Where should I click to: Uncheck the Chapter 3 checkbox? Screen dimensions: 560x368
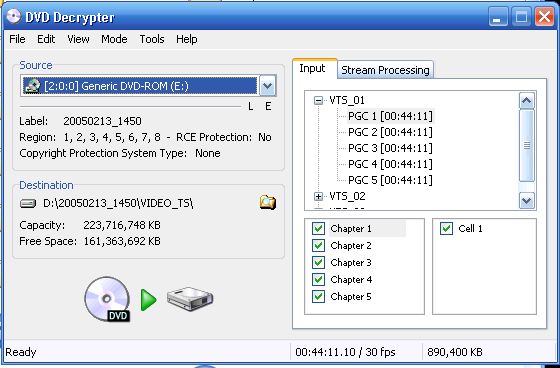tap(318, 263)
